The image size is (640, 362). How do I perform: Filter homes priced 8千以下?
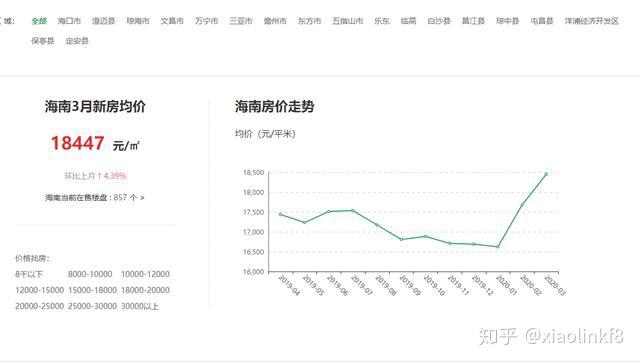(29, 274)
